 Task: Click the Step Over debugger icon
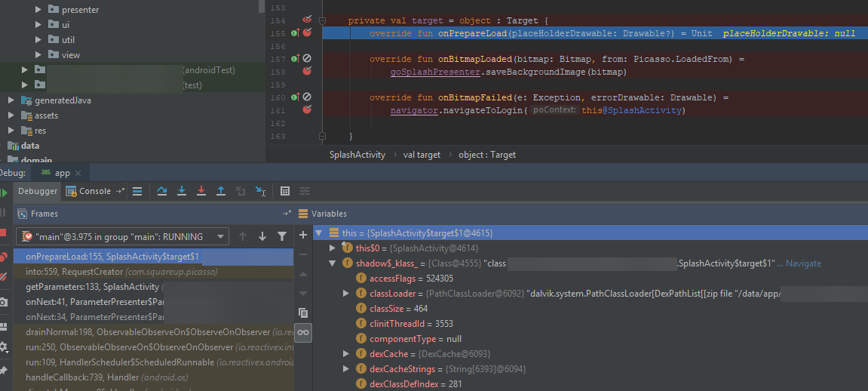[161, 191]
